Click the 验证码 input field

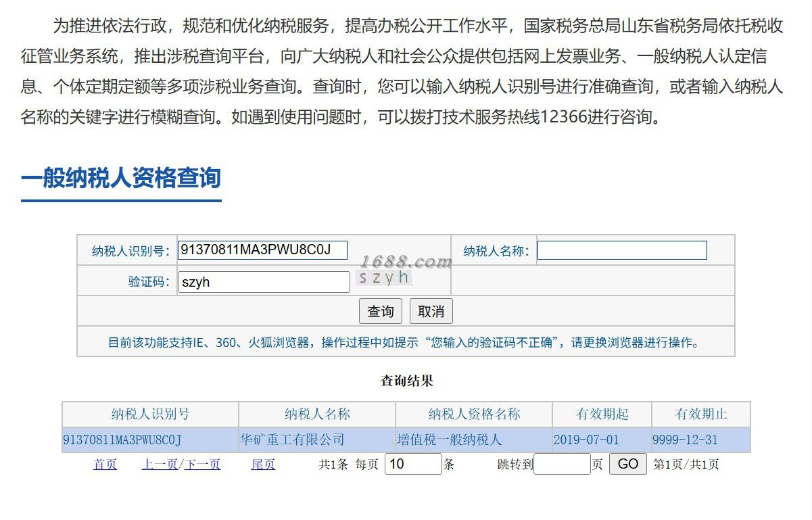coord(264,282)
